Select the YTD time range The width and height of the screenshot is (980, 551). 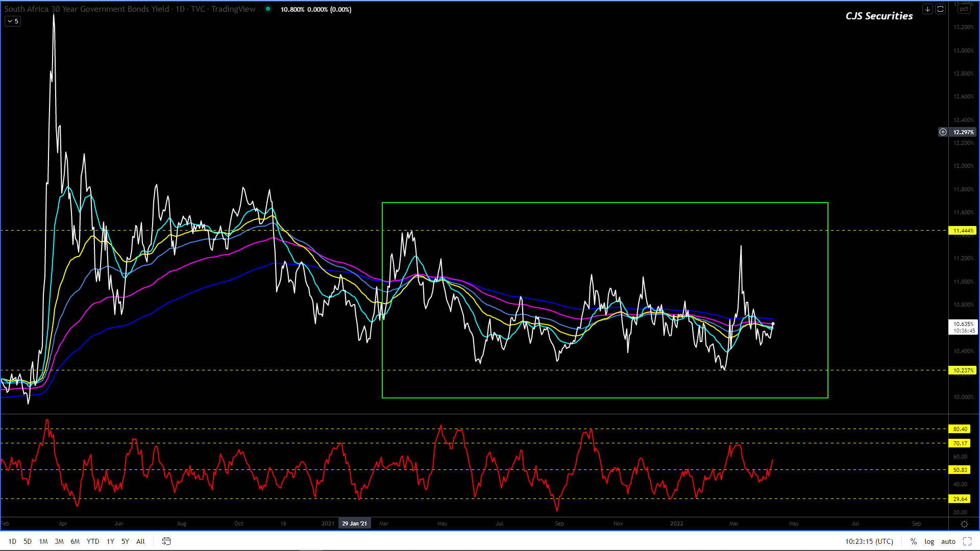coord(93,541)
